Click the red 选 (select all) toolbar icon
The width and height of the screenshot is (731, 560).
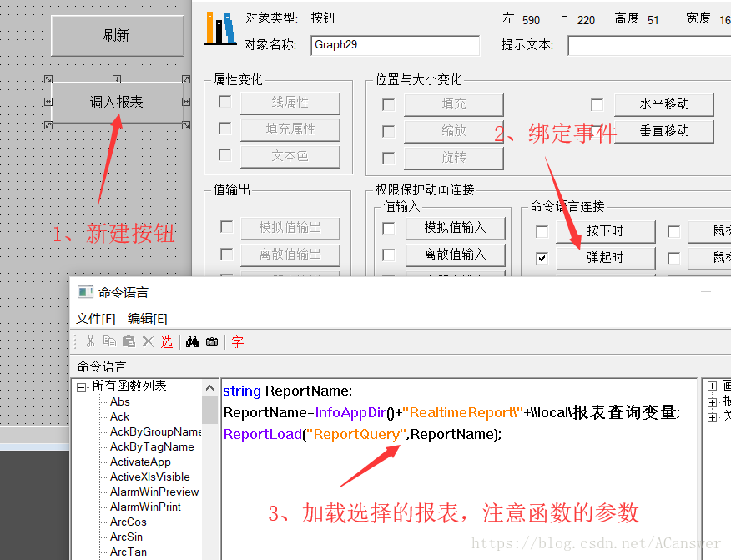pos(166,342)
